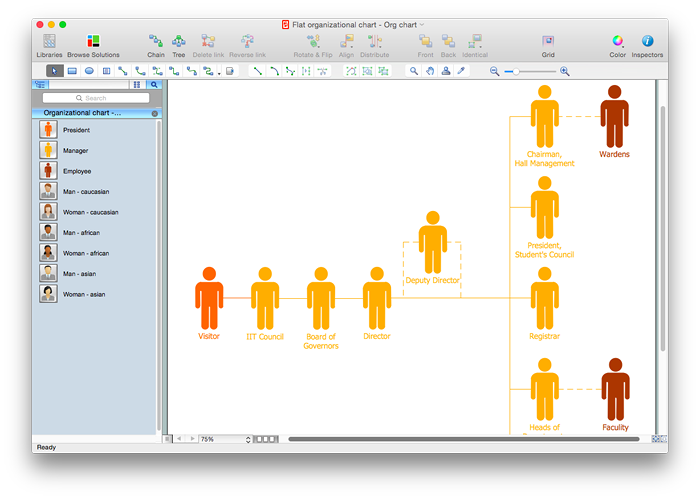
Task: Toggle the library search view
Action: 154,84
